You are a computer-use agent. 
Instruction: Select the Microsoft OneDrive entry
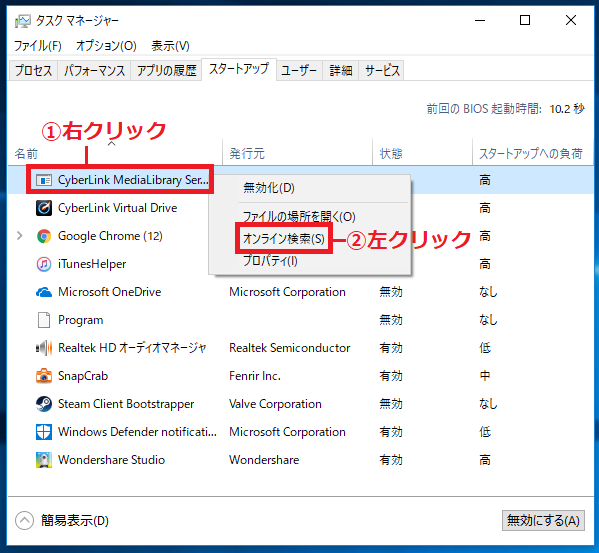pyautogui.click(x=110, y=292)
